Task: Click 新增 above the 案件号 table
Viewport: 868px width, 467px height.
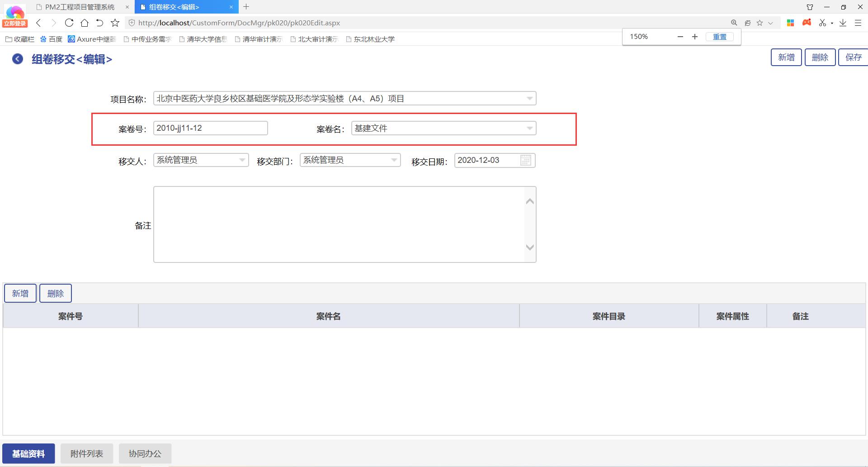Action: 20,293
